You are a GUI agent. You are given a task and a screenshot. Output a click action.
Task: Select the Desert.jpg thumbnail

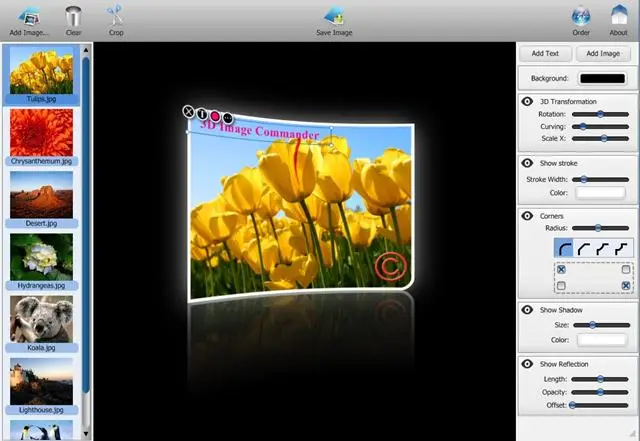click(x=41, y=195)
